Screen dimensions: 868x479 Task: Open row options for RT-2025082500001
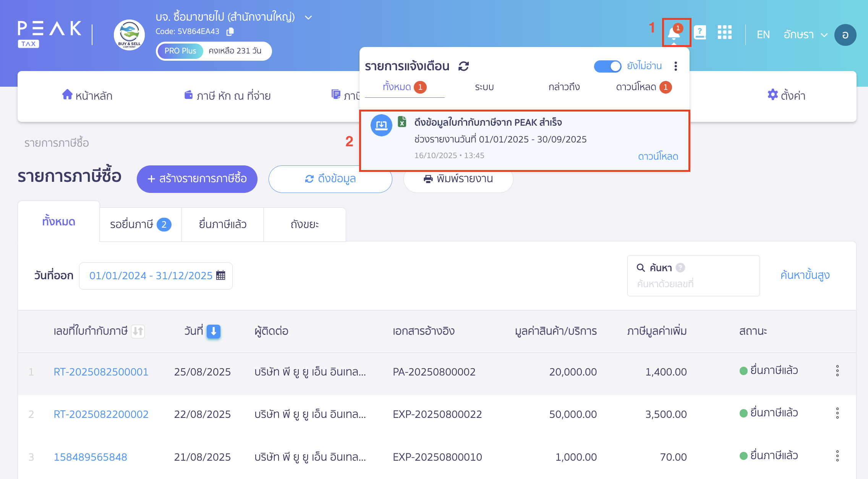tap(837, 370)
